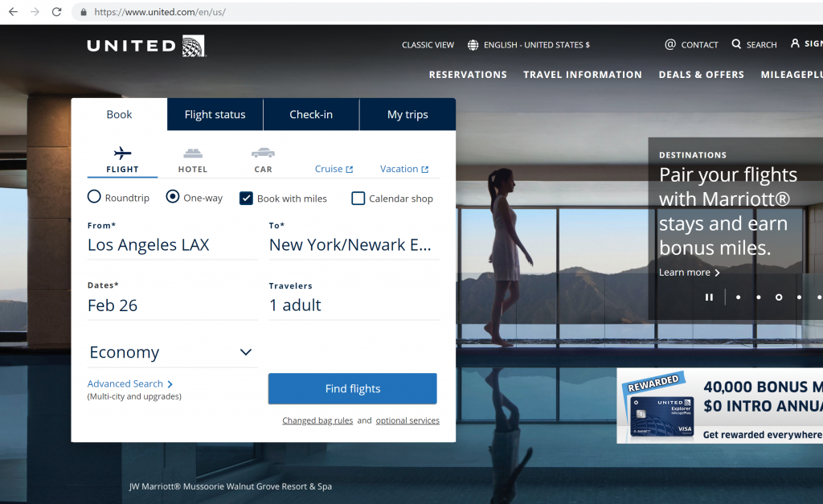Click the Learn more link

click(685, 272)
